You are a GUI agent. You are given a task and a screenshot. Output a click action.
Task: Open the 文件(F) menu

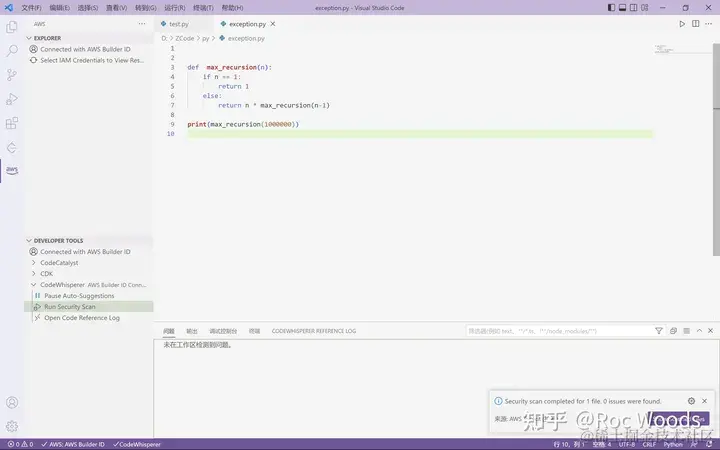[x=31, y=8]
